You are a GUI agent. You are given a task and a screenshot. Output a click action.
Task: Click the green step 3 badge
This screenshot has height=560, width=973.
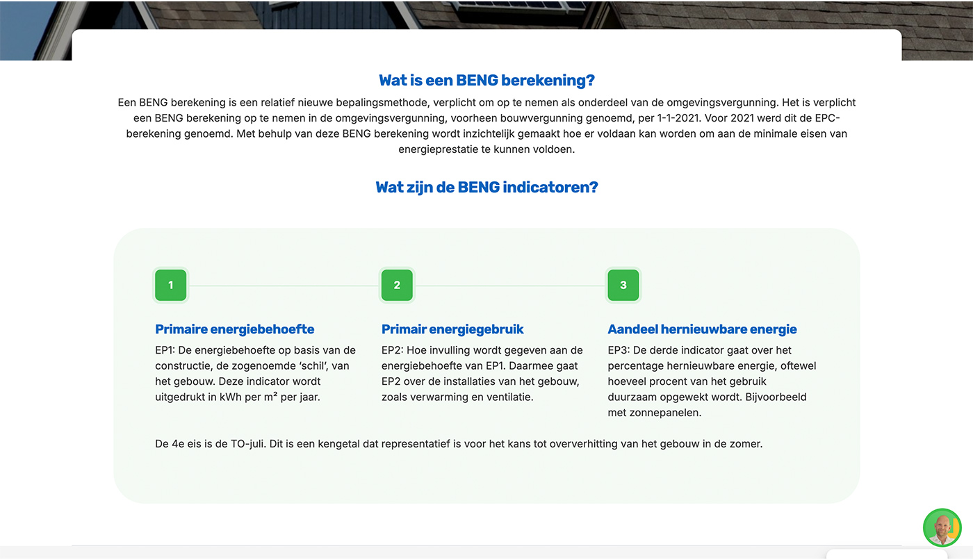pyautogui.click(x=623, y=286)
